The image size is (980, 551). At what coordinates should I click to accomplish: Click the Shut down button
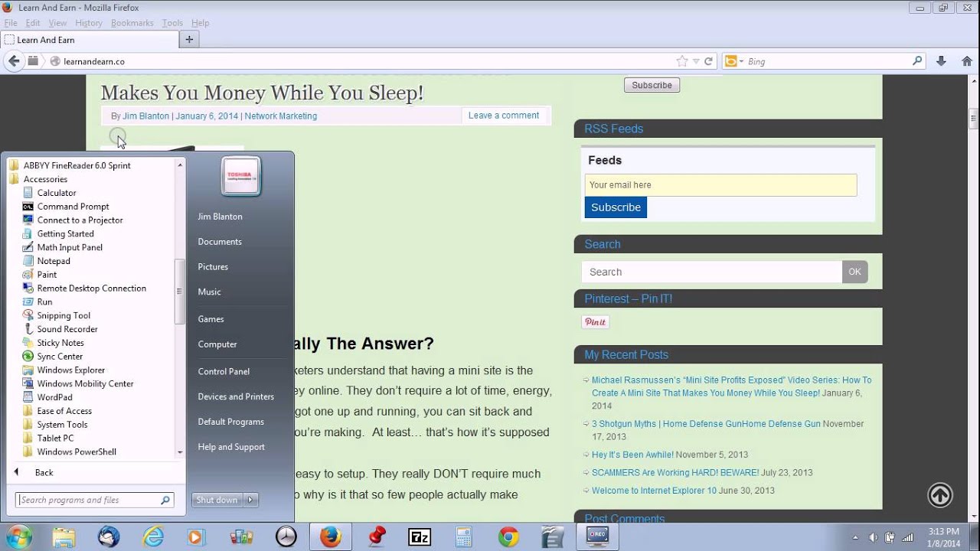pos(217,500)
